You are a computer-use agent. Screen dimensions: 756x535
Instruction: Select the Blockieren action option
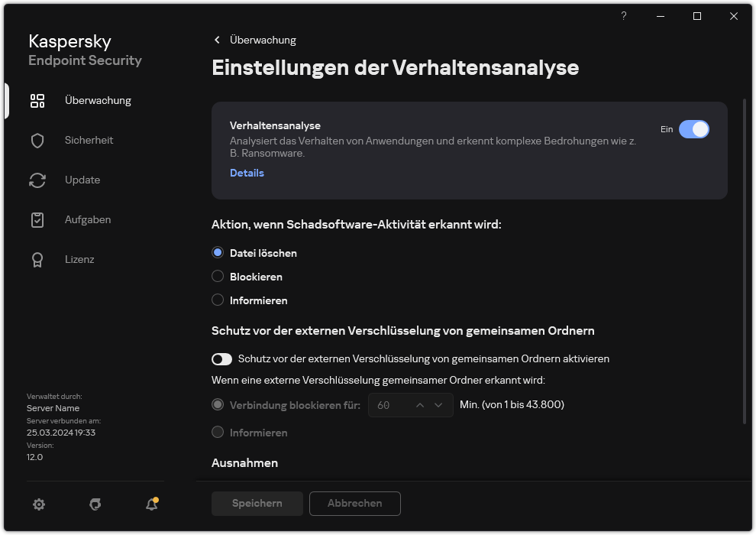click(x=218, y=276)
